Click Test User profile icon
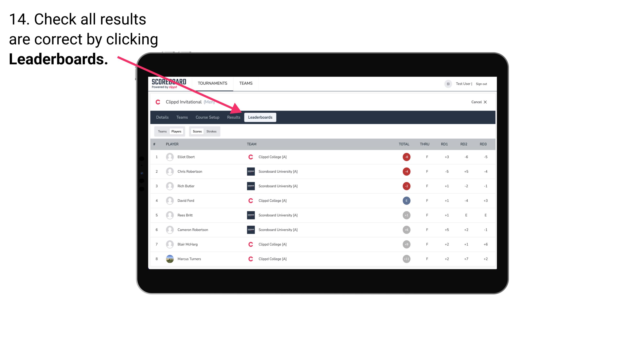The height and width of the screenshot is (346, 644). click(449, 83)
